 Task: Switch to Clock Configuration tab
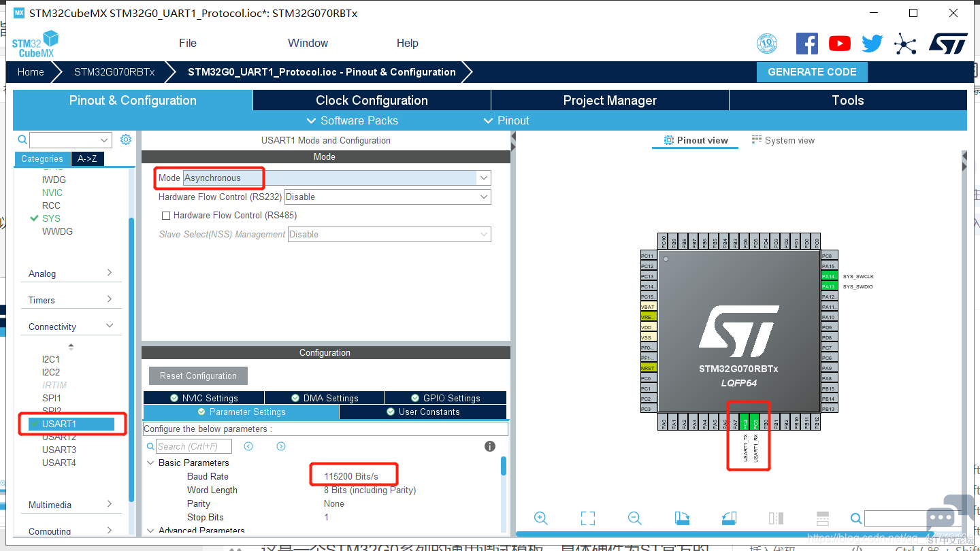372,100
